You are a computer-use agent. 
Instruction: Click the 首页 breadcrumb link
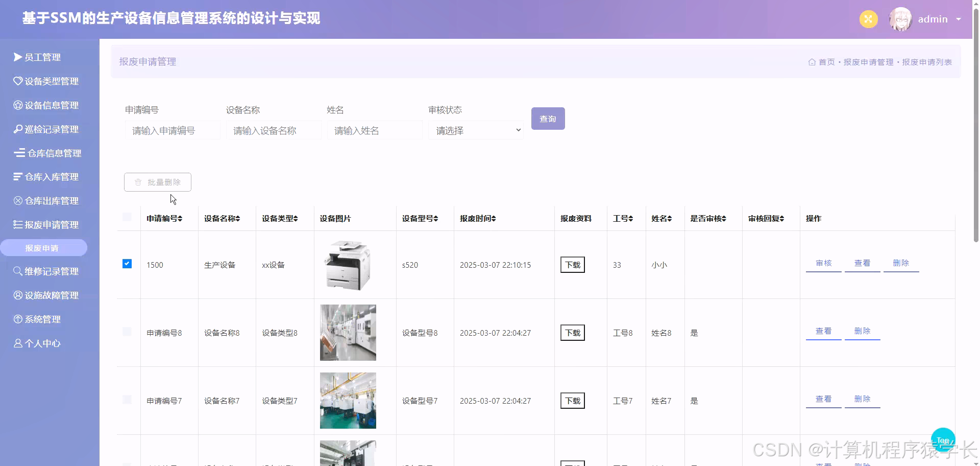827,62
